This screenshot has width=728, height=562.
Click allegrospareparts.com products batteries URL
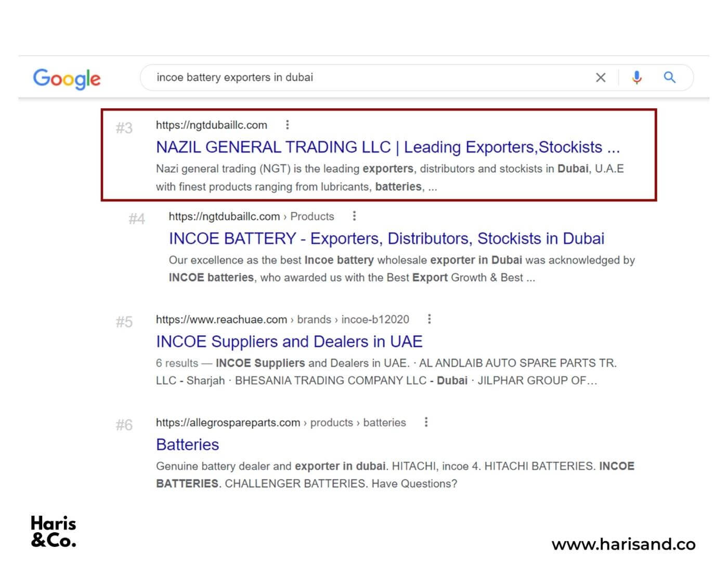point(281,423)
